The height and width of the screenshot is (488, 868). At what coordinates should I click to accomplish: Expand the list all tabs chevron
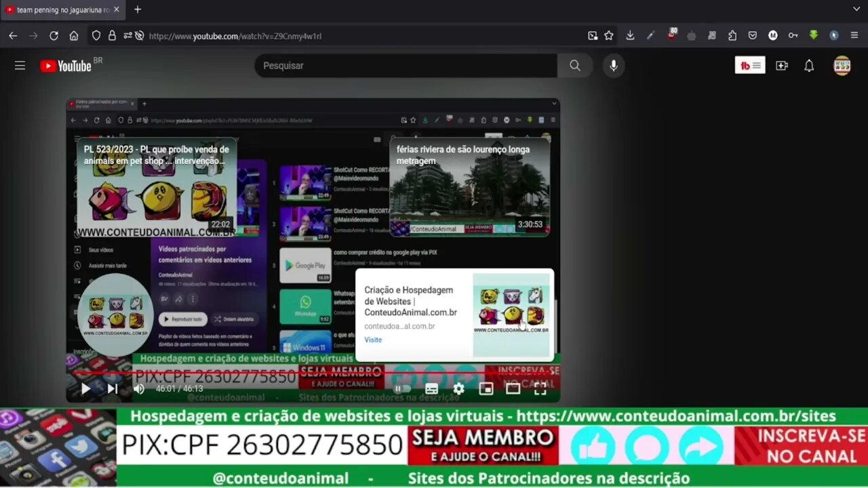pyautogui.click(x=856, y=9)
